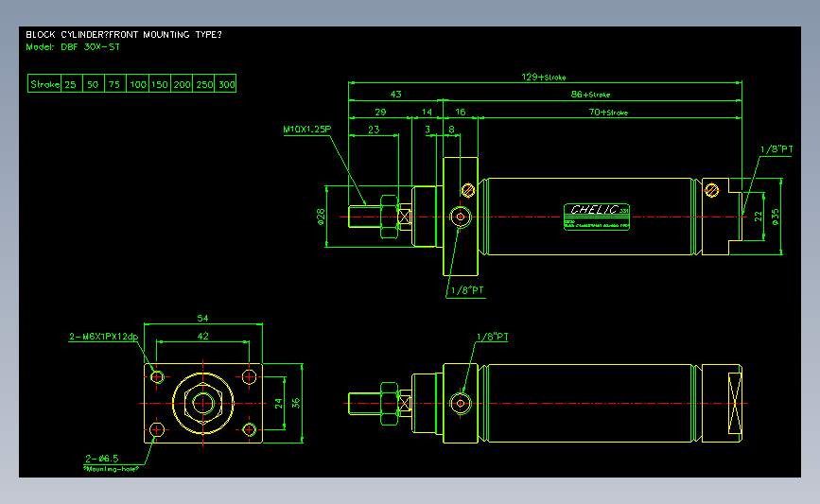Click the '2-M6X1PX12dp' tapped hole callout
This screenshot has height=504, width=820.
[103, 337]
